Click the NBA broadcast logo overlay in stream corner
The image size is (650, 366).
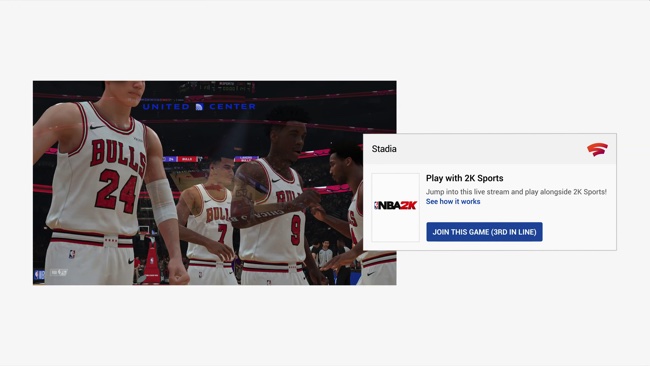tap(40, 274)
